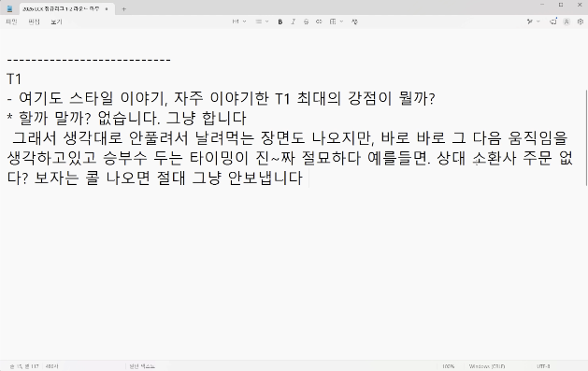The width and height of the screenshot is (588, 371).
Task: Insert a hyperlink with the link icon
Action: point(319,21)
